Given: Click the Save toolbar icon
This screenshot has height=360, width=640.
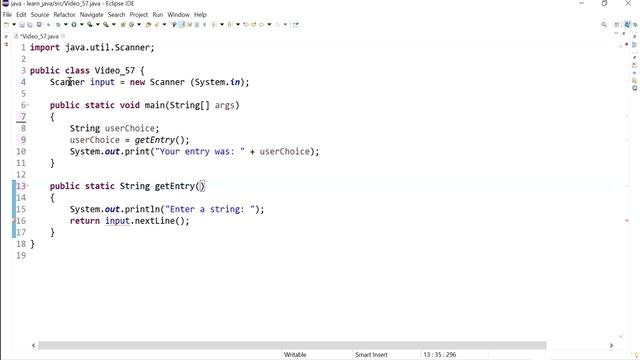Looking at the screenshot, I should (x=22, y=24).
